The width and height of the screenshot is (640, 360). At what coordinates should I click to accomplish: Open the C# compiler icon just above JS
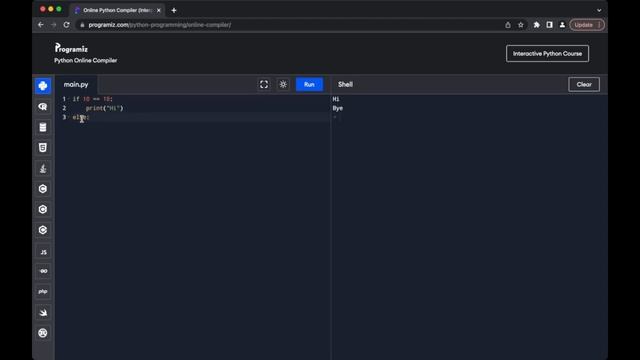(43, 230)
